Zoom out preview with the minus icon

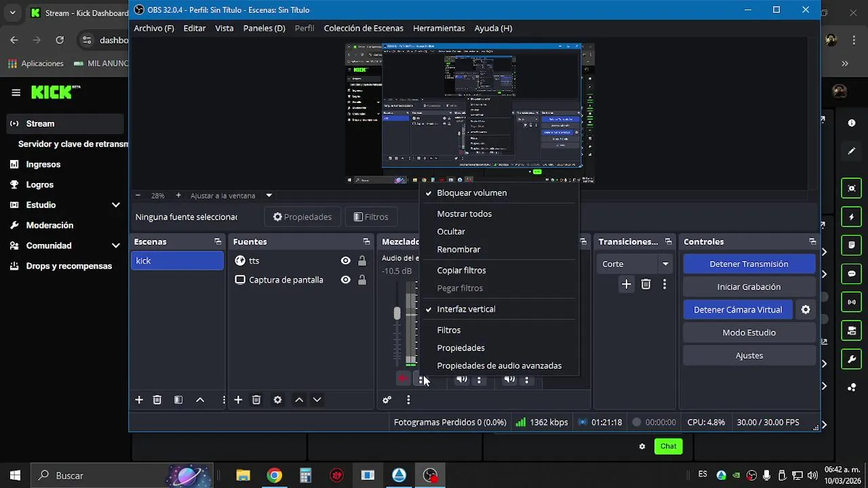point(138,195)
